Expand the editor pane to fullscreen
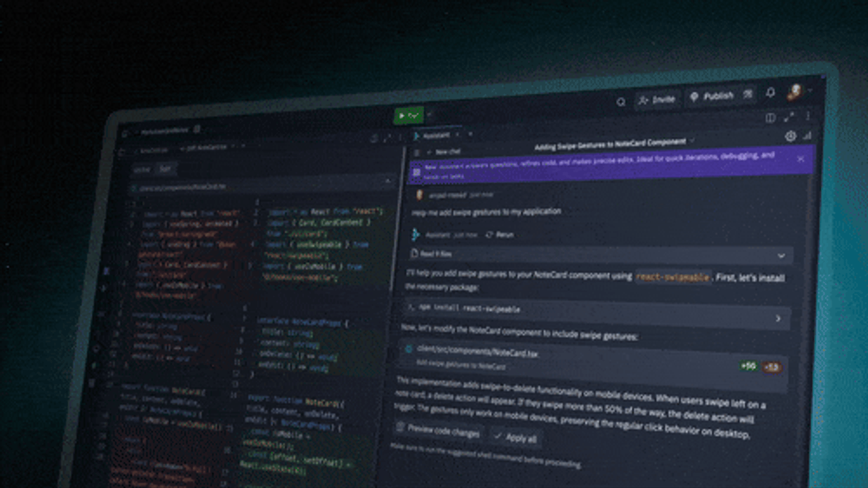Screen dimensions: 868x488 (x=387, y=138)
